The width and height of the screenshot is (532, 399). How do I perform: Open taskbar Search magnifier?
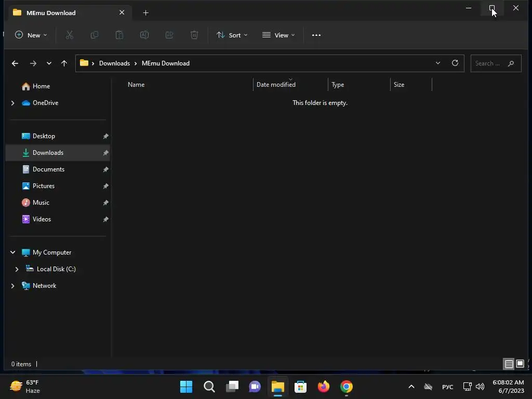click(209, 387)
